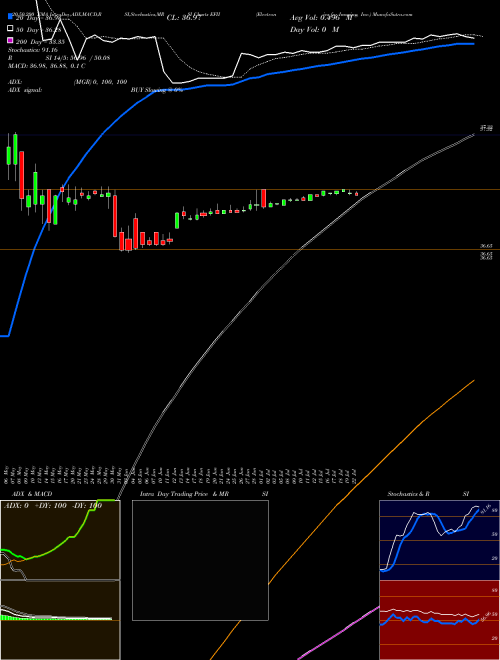The width and height of the screenshot is (500, 660).
Task: Select the 'CL: 36.97' closing price text
Action: coord(184,18)
